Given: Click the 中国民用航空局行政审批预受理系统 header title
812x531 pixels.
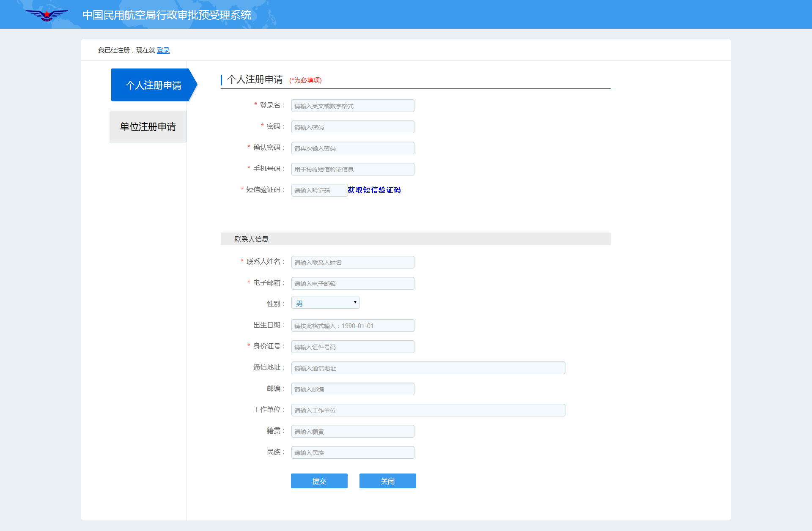Looking at the screenshot, I should click(167, 15).
